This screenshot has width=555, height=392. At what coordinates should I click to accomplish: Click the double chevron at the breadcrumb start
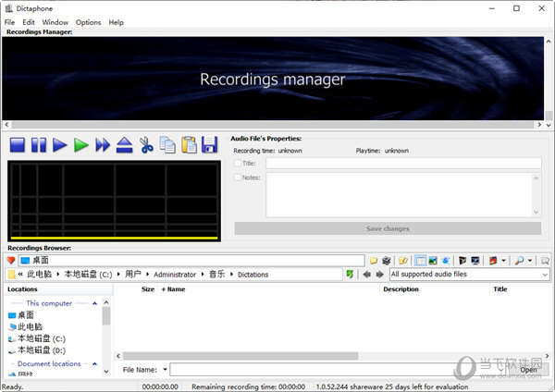[x=20, y=275]
